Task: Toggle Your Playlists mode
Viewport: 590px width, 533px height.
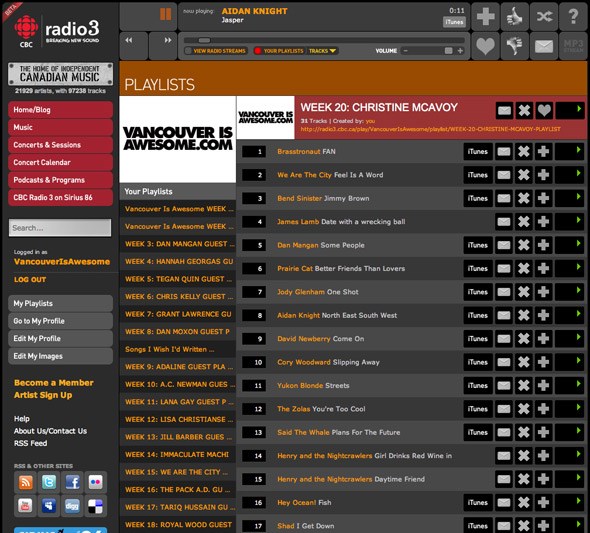Action: 279,51
